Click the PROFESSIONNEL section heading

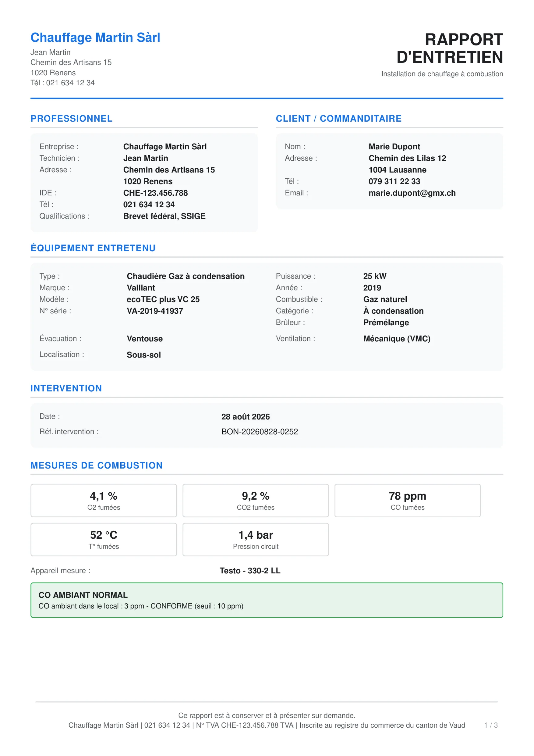point(71,119)
